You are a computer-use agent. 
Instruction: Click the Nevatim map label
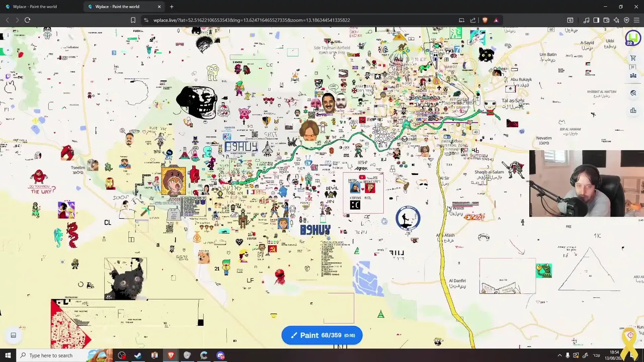pos(544,138)
